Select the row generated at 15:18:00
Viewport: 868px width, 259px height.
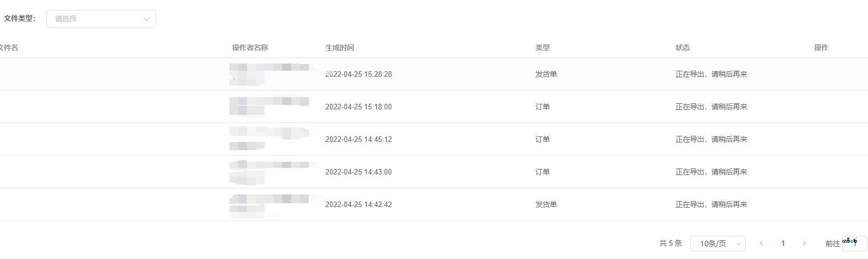[x=358, y=107]
